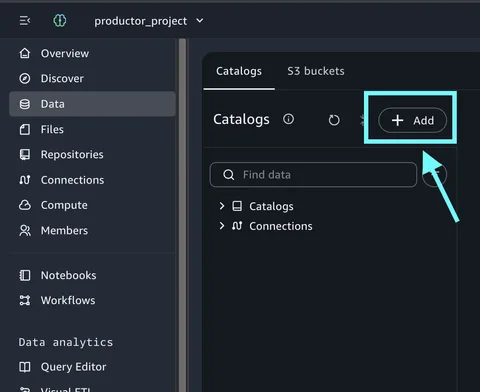The width and height of the screenshot is (480, 392).
Task: Expand the Connections tree node
Action: pos(222,226)
